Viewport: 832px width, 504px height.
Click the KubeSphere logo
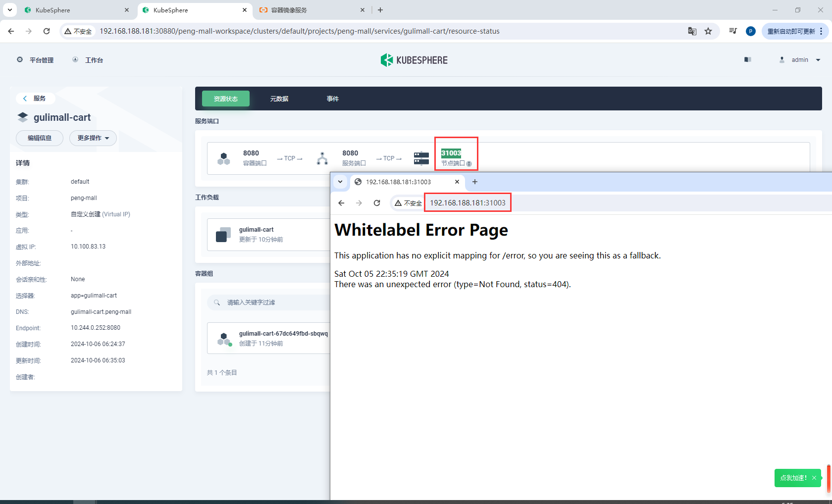tap(414, 60)
